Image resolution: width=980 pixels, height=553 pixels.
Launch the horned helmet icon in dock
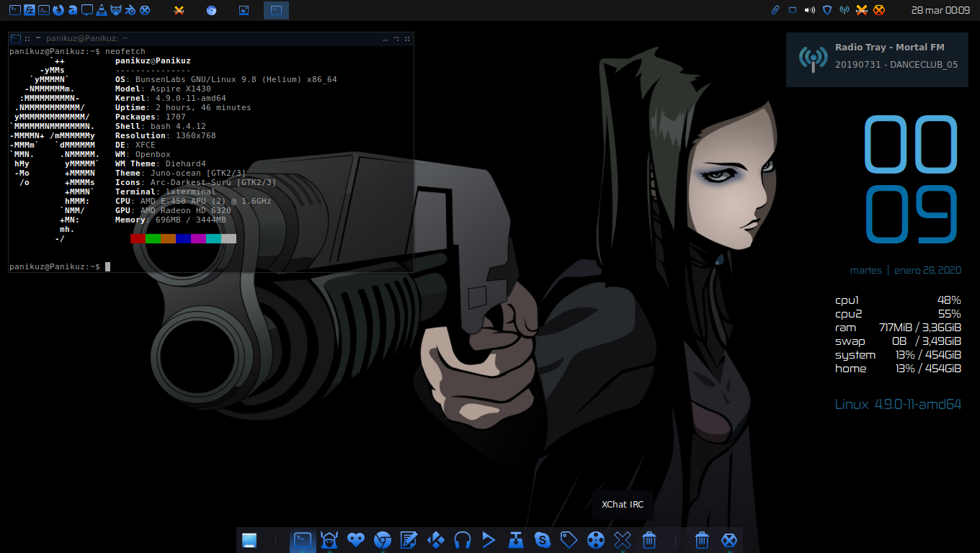pyautogui.click(x=329, y=539)
